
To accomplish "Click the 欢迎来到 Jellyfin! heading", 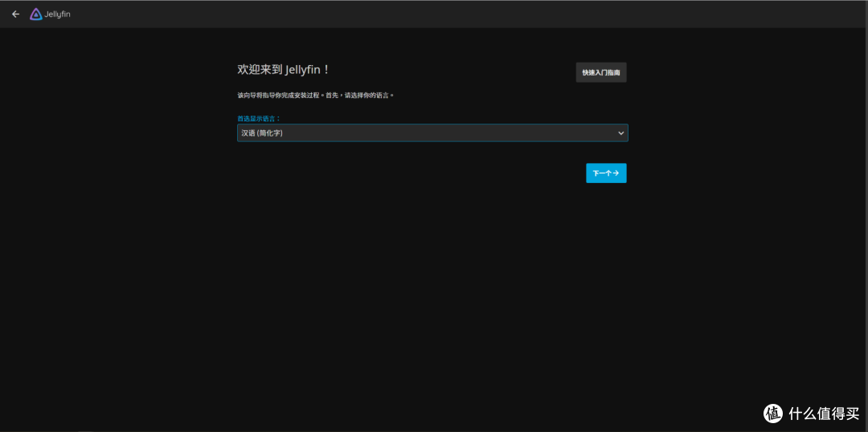I will [x=284, y=69].
